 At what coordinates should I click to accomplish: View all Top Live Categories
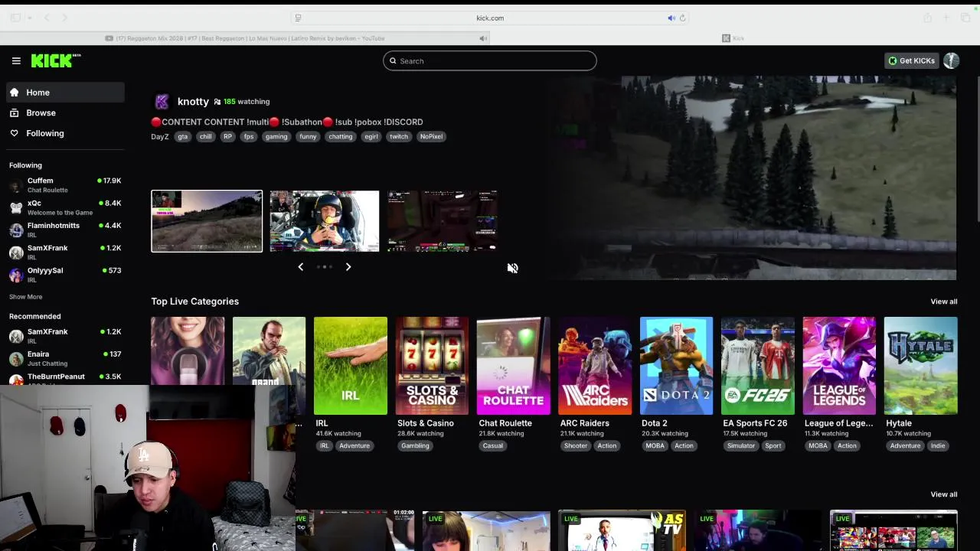[943, 302]
